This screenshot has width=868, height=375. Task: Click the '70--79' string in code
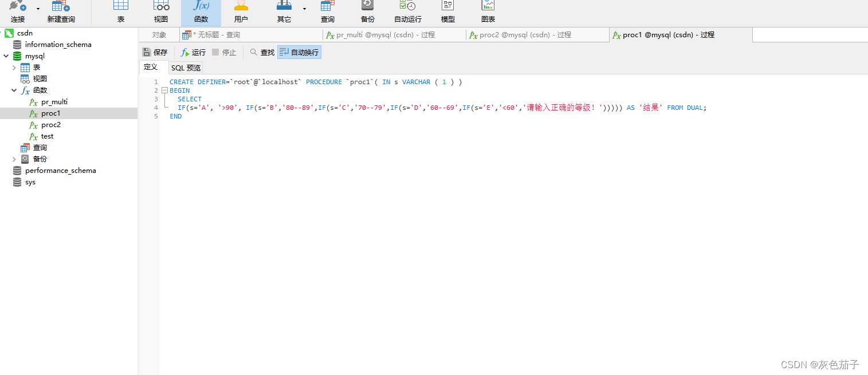(x=371, y=108)
